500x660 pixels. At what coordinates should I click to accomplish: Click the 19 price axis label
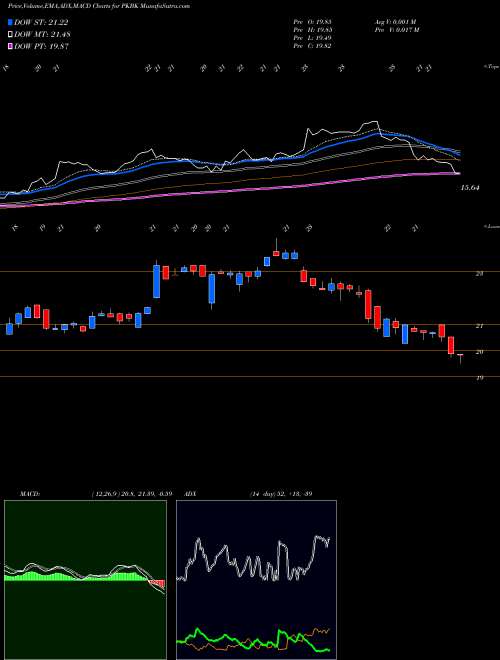tap(479, 378)
